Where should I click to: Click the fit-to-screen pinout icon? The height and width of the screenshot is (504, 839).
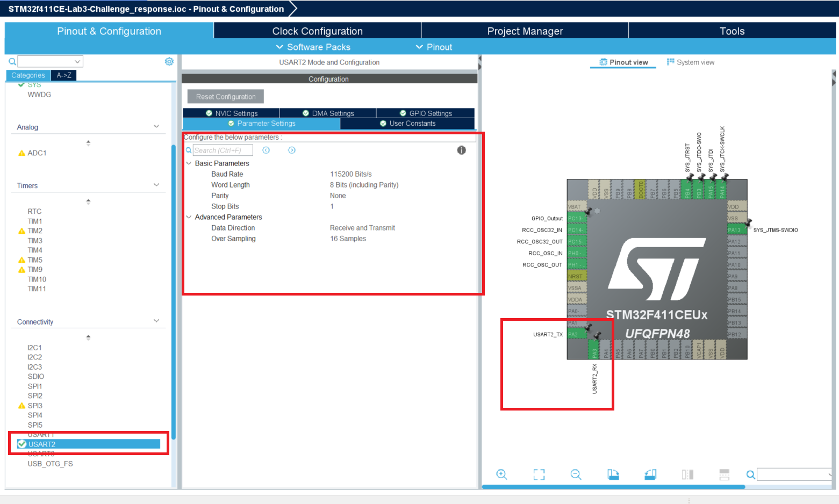539,474
